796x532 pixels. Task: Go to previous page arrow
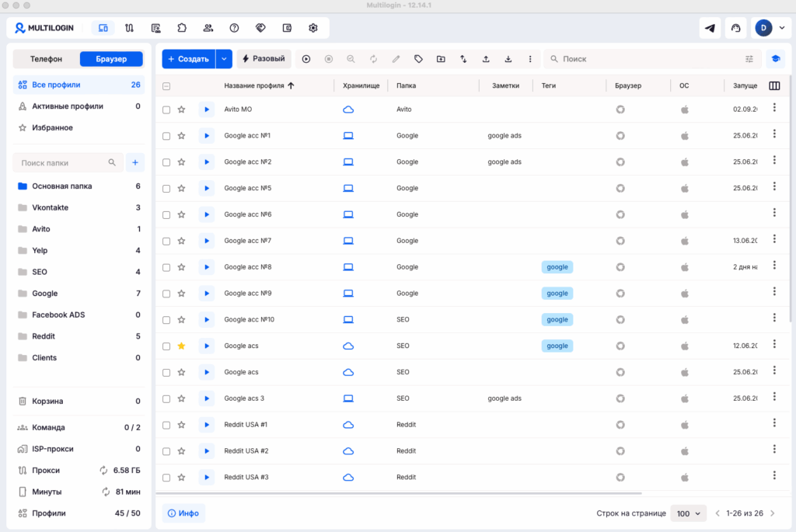717,513
